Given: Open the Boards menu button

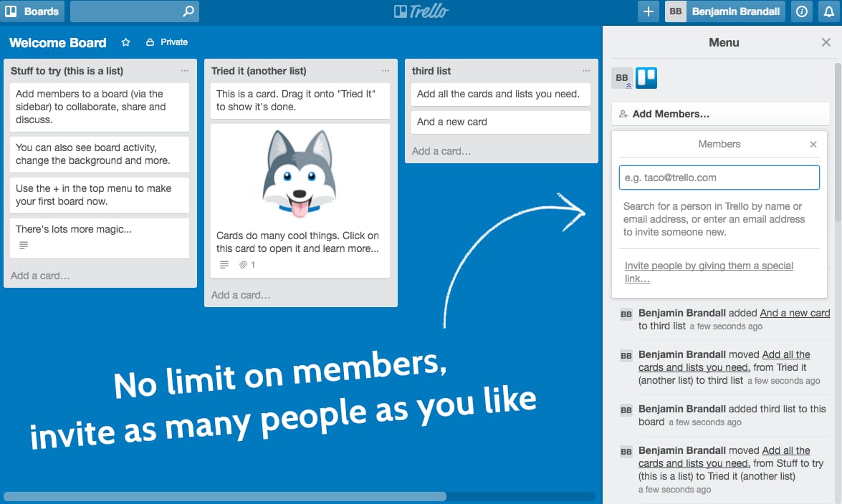Looking at the screenshot, I should (32, 11).
